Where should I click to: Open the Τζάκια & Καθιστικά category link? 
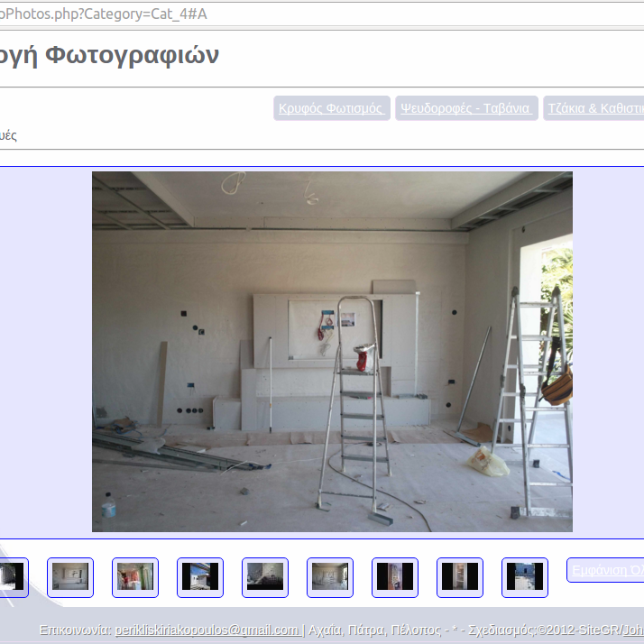tap(593, 108)
